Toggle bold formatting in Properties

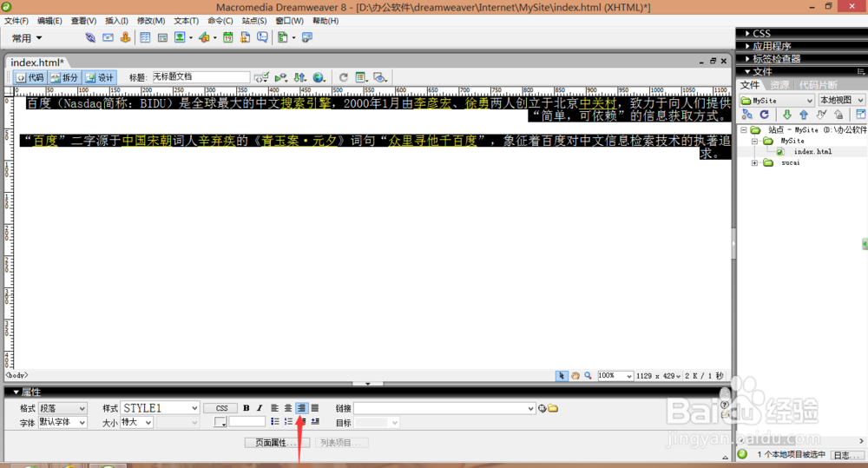coord(247,408)
